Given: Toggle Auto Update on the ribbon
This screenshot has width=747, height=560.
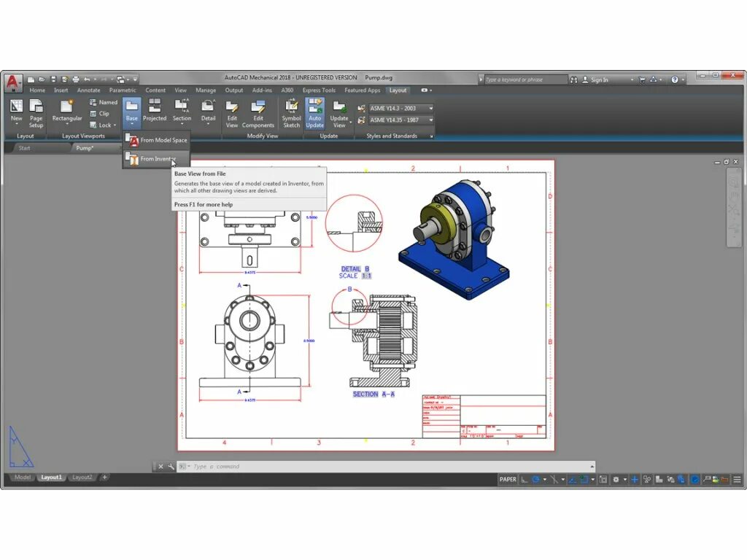Looking at the screenshot, I should pyautogui.click(x=314, y=113).
